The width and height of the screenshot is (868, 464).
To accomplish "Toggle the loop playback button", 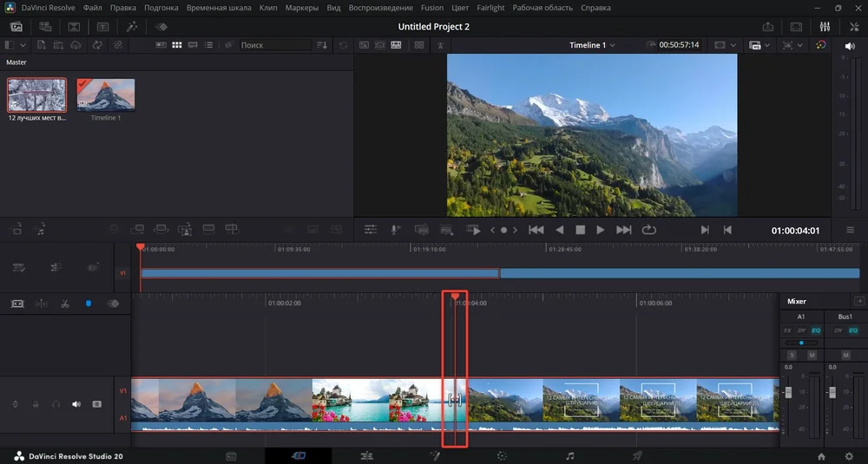I will pos(648,230).
